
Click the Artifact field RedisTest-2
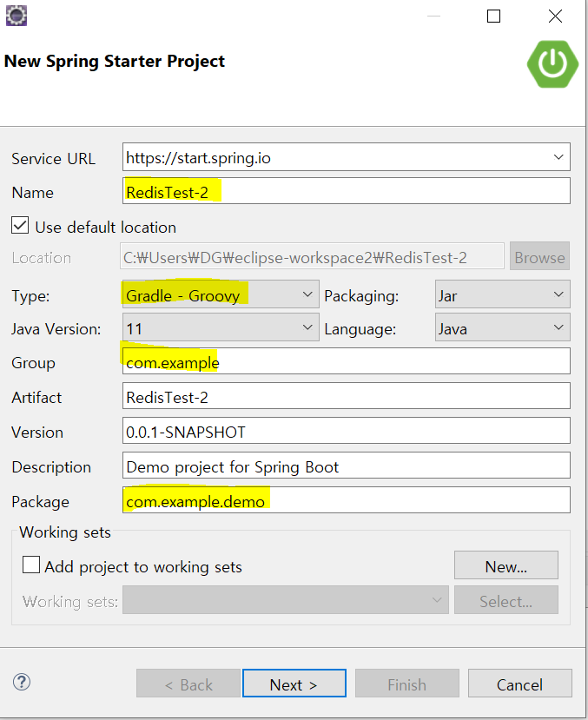point(346,396)
